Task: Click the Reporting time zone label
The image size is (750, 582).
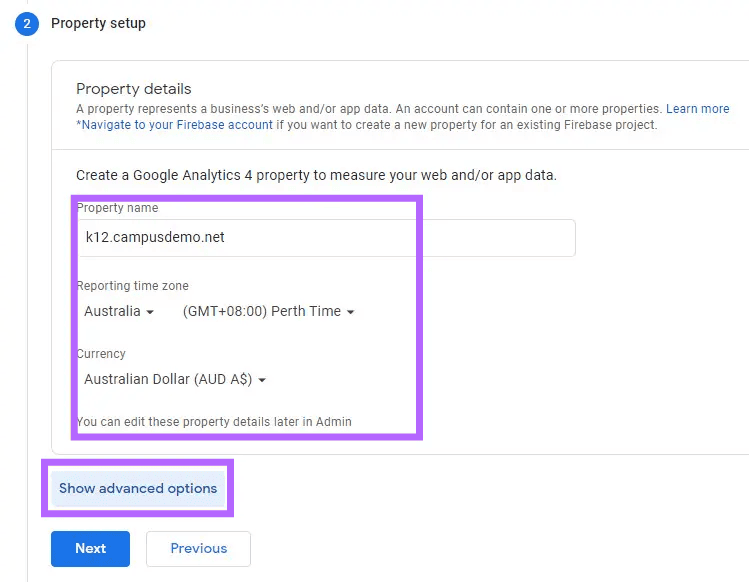Action: point(132,286)
